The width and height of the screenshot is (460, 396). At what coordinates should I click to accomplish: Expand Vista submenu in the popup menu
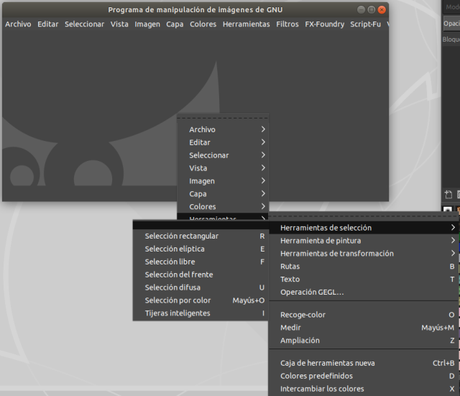point(223,168)
